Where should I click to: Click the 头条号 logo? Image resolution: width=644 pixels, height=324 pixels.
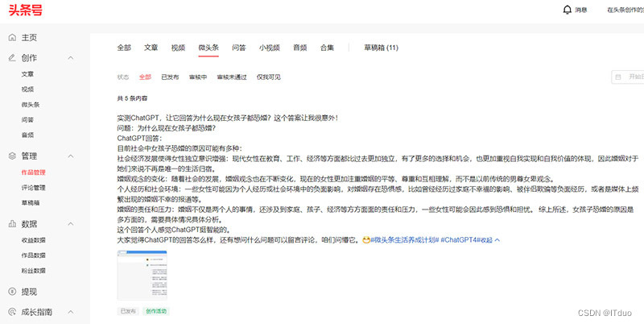click(x=26, y=10)
